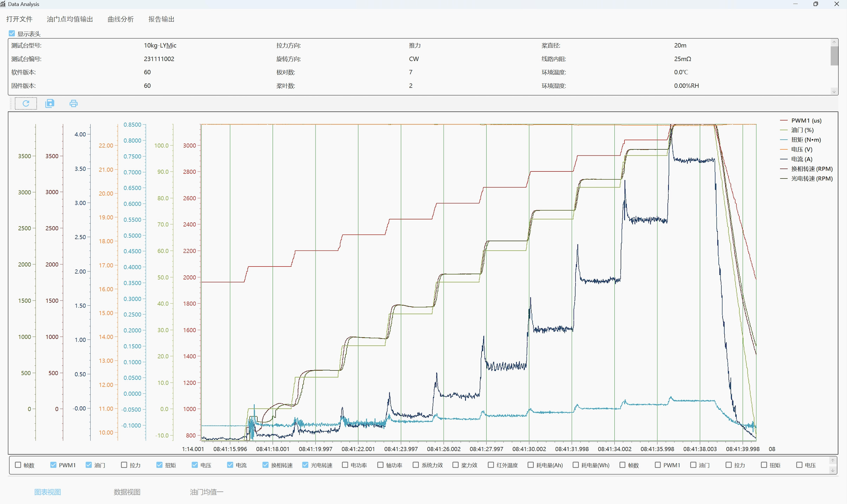Click the header panel vertical scrollbar thumb

(x=834, y=55)
